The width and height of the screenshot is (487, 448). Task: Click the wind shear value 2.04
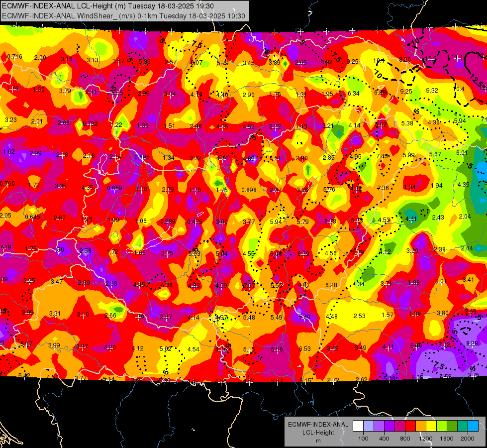[x=465, y=217]
